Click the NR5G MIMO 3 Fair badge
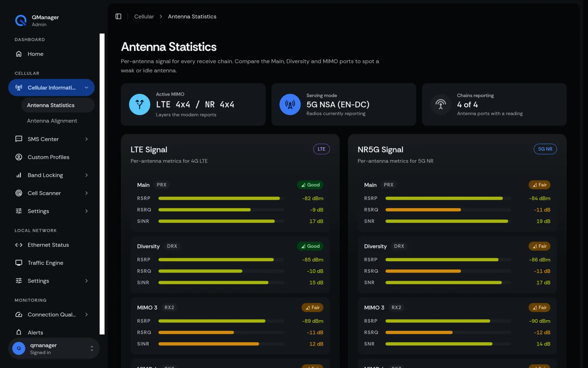This screenshot has height=368, width=588. point(539,308)
